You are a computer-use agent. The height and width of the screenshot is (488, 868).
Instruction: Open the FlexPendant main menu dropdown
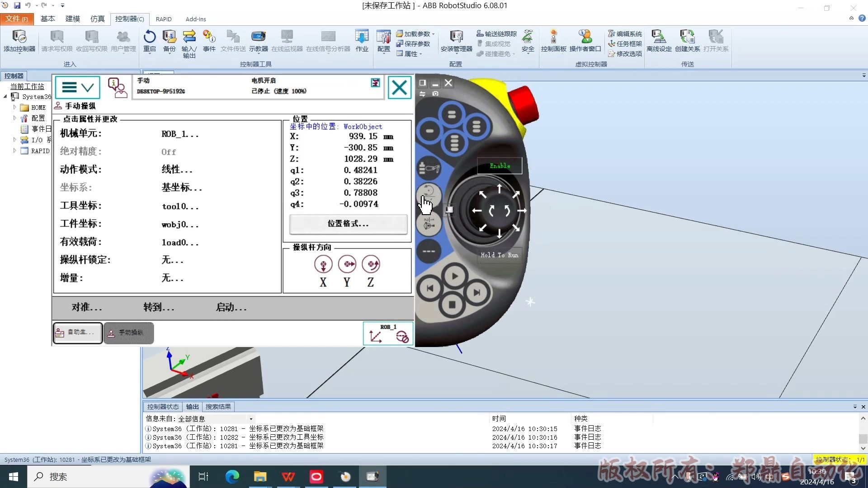(77, 87)
